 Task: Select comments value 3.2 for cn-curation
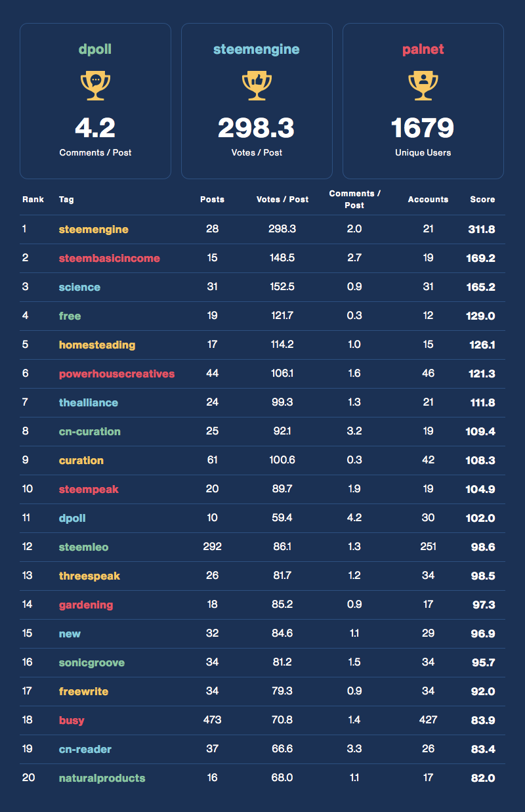[x=354, y=431]
